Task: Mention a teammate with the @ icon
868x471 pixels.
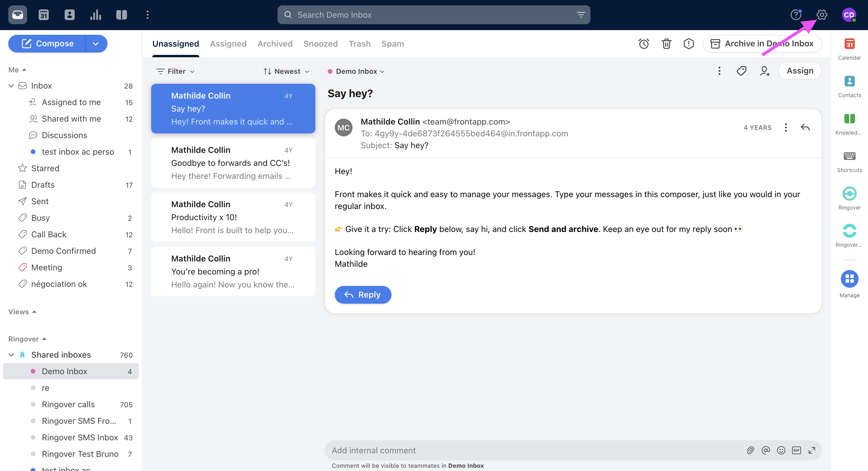Action: point(766,450)
